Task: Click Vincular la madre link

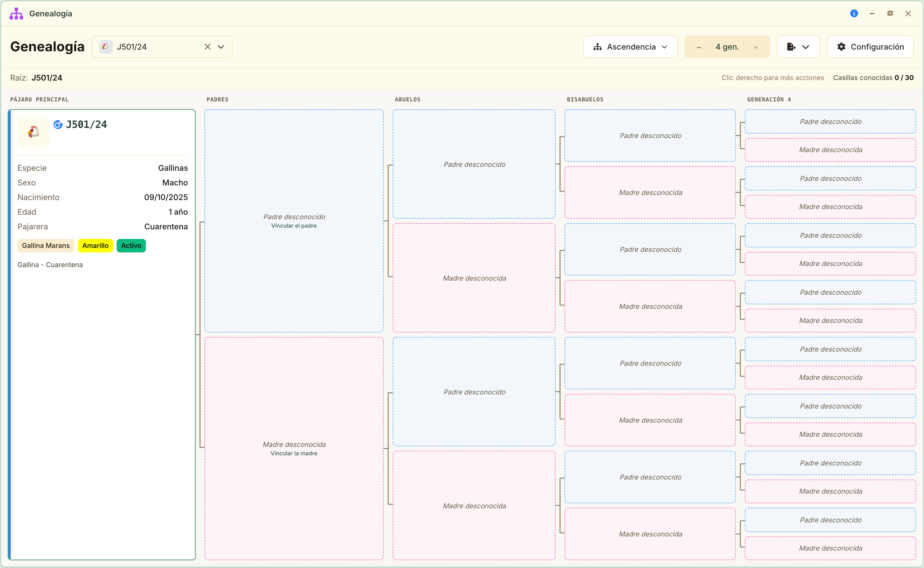Action: (x=294, y=453)
